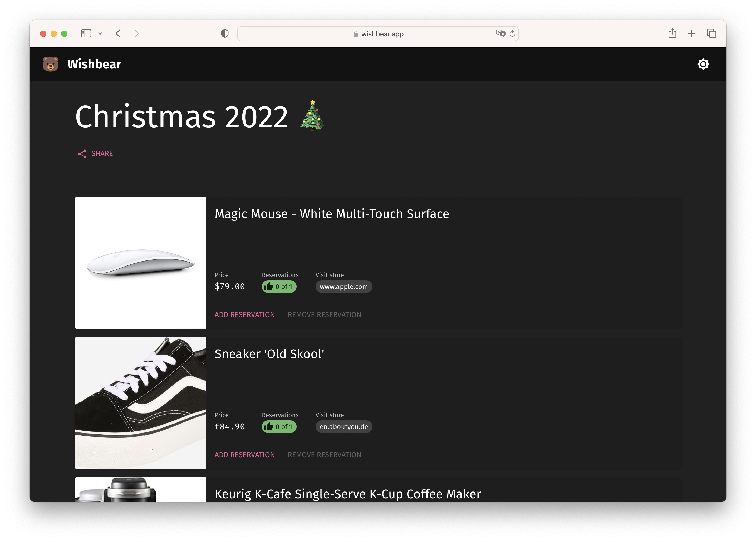756x541 pixels.
Task: Maximize Safari window with green button
Action: [x=64, y=33]
